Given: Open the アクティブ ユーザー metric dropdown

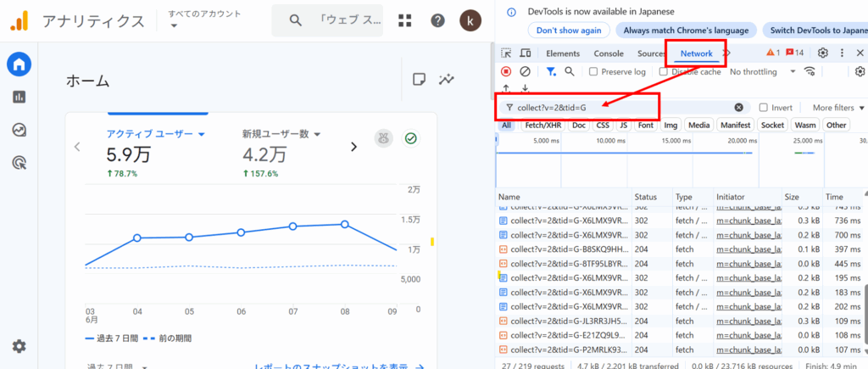Looking at the screenshot, I should pos(156,134).
